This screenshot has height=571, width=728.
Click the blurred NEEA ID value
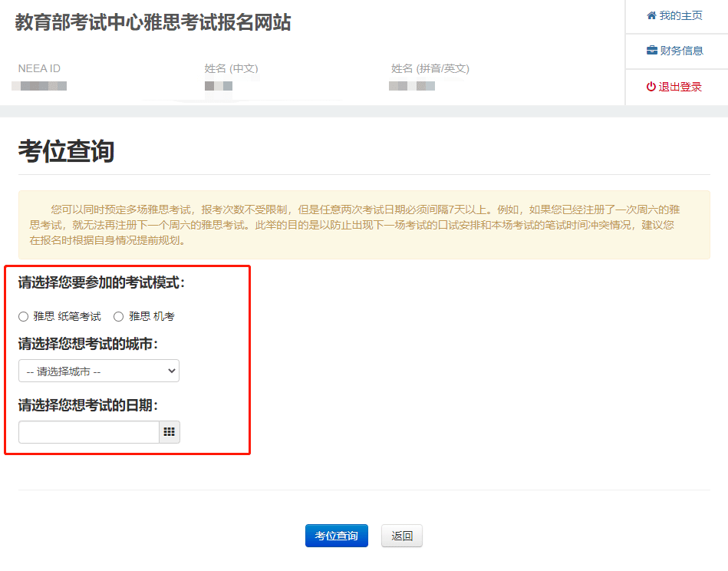[x=39, y=86]
